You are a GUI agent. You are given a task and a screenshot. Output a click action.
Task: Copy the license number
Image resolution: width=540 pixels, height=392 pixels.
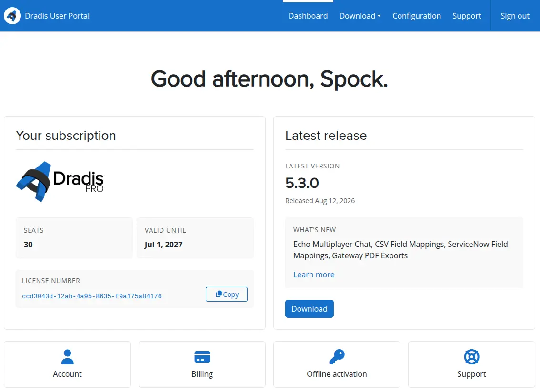pos(227,294)
